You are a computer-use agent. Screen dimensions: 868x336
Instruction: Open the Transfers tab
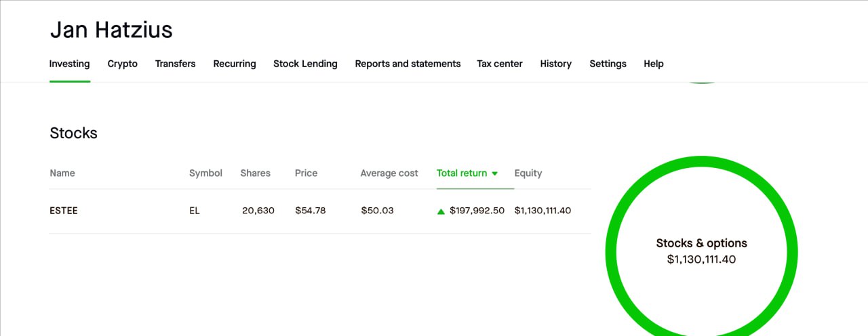point(175,64)
